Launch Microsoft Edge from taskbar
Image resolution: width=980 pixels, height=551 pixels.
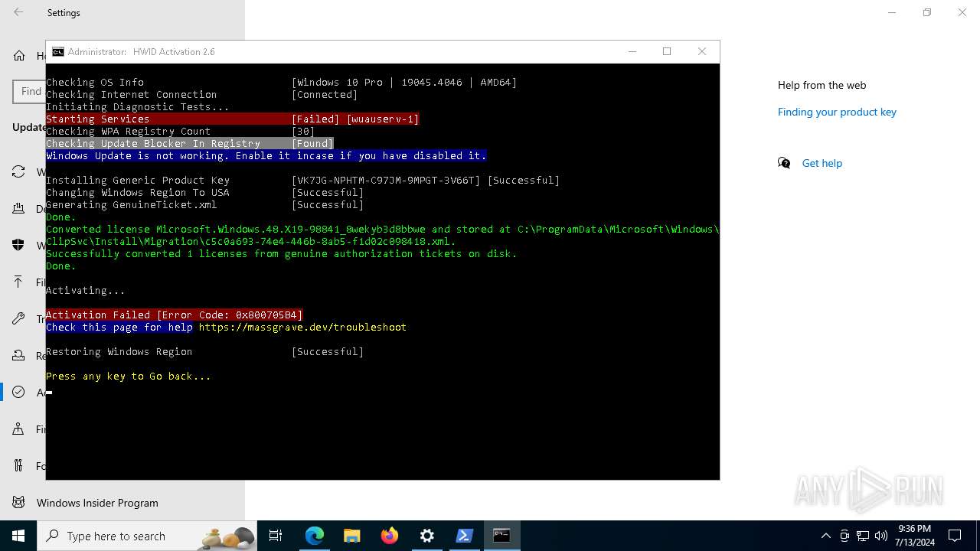pyautogui.click(x=315, y=536)
